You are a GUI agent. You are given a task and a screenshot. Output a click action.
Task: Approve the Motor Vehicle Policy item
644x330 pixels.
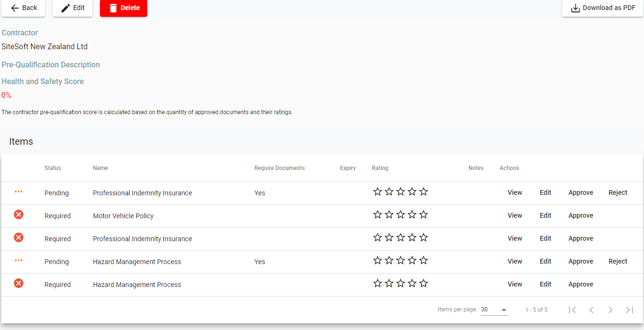click(580, 216)
